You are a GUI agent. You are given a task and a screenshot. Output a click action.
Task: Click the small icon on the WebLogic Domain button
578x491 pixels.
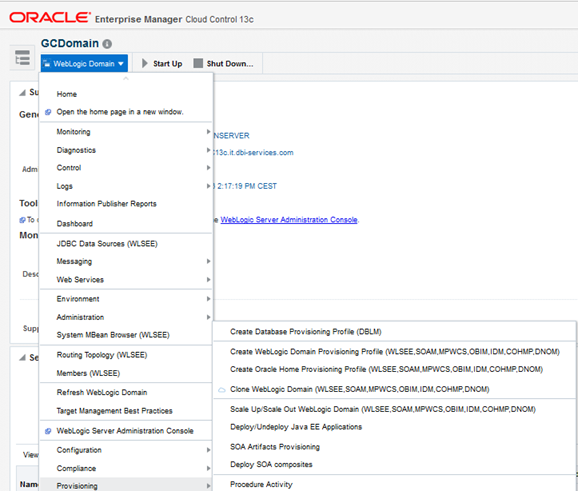pos(47,64)
